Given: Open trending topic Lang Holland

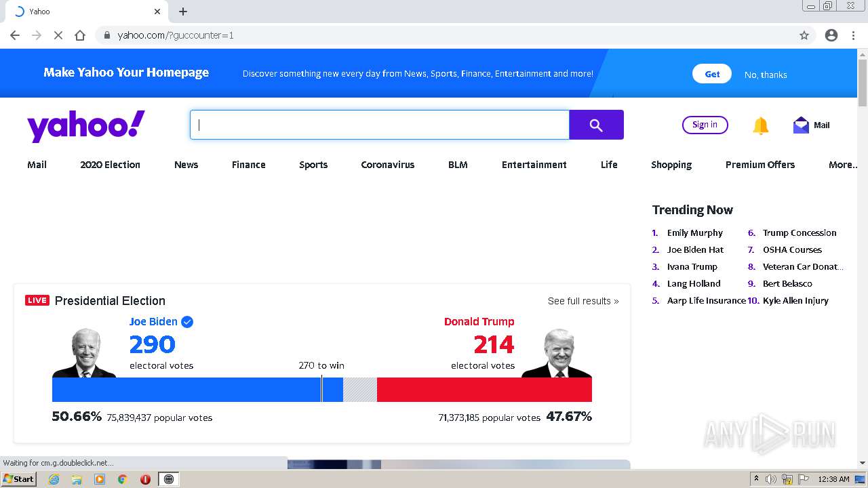Looking at the screenshot, I should click(694, 283).
